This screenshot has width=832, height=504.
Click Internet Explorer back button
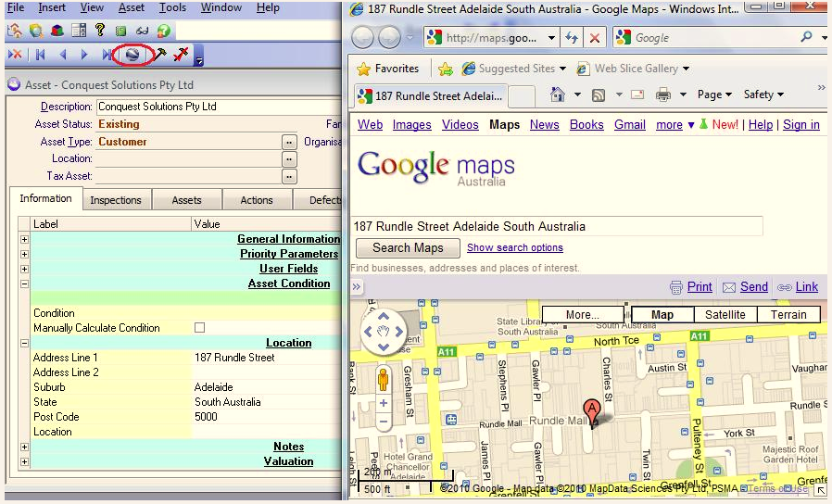pyautogui.click(x=363, y=38)
